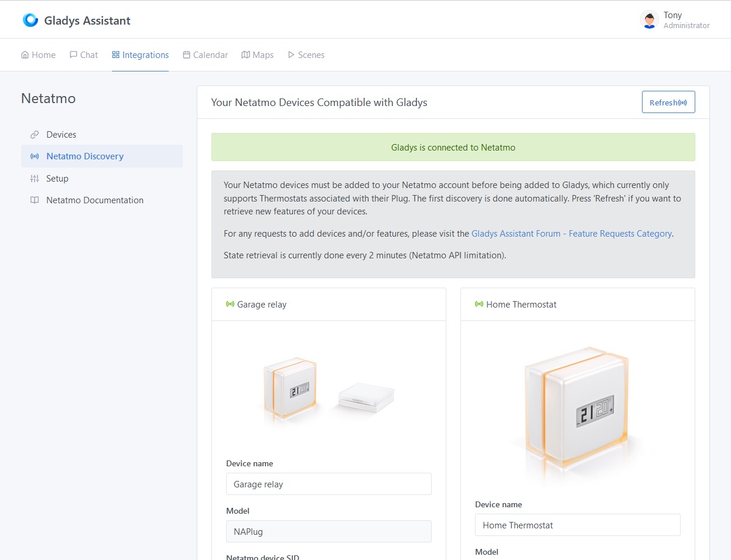Viewport: 731px width, 560px height.
Task: Select the green signal icon on Garage relay card
Action: pos(228,304)
